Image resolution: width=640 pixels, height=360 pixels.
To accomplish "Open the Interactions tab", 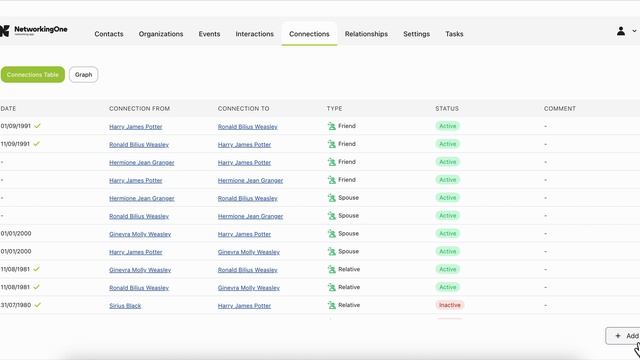I will pyautogui.click(x=255, y=34).
